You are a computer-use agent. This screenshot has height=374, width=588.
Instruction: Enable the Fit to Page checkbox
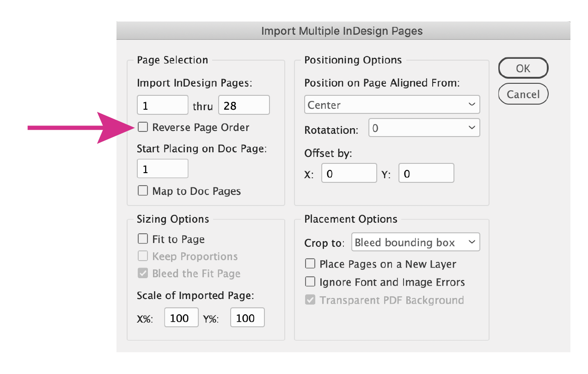143,239
